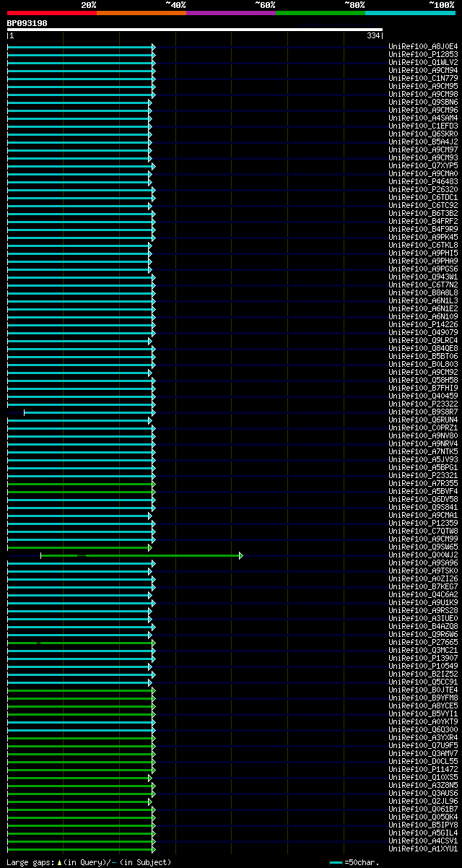
Task: Select hit label UniRef100_P26320
Action: click(423, 189)
